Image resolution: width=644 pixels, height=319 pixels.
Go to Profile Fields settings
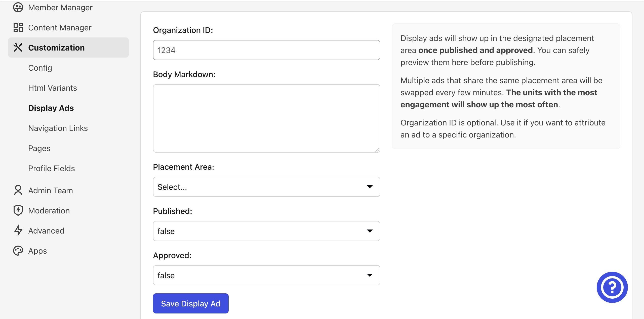tap(51, 168)
